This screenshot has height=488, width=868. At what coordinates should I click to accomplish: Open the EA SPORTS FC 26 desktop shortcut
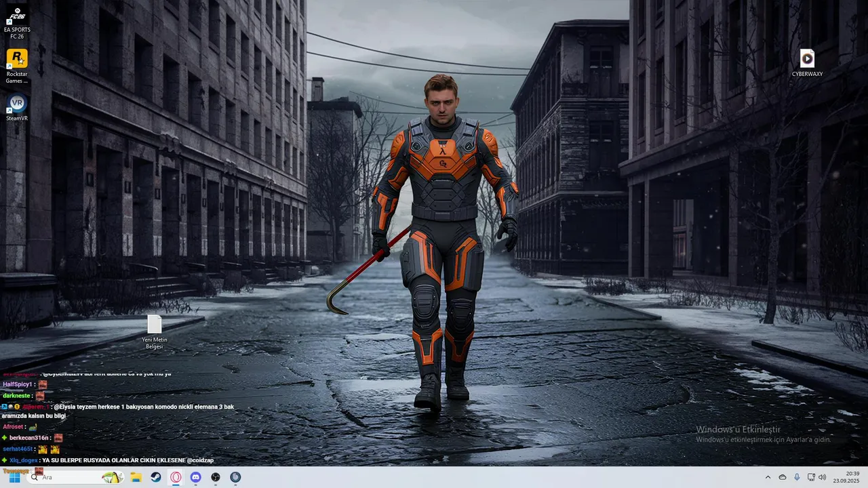[17, 22]
